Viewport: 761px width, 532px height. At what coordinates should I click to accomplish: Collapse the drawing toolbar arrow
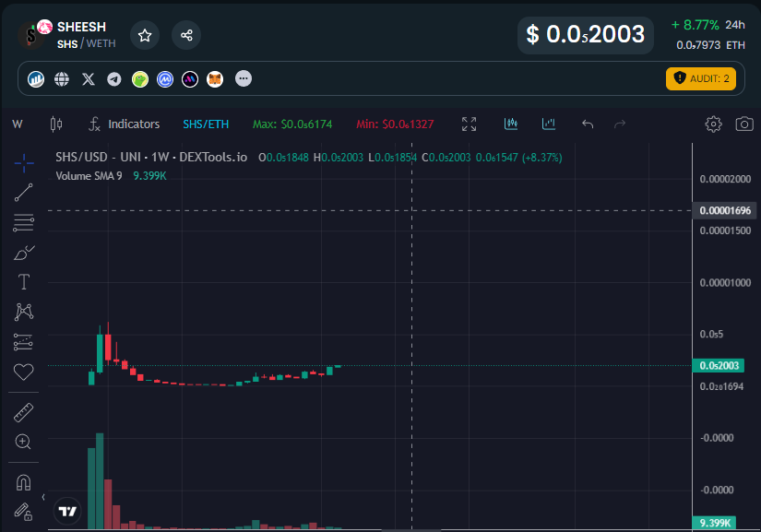[43, 497]
